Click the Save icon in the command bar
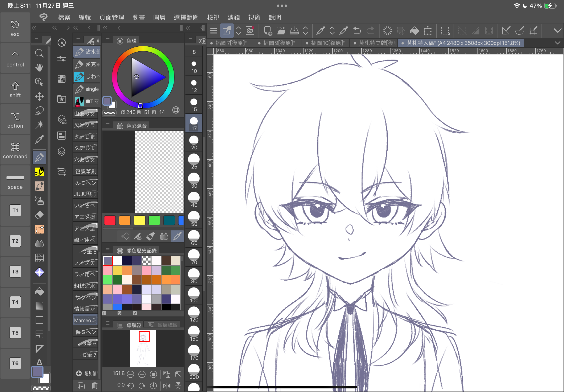Viewport: 564px width, 392px height. pyautogui.click(x=294, y=31)
